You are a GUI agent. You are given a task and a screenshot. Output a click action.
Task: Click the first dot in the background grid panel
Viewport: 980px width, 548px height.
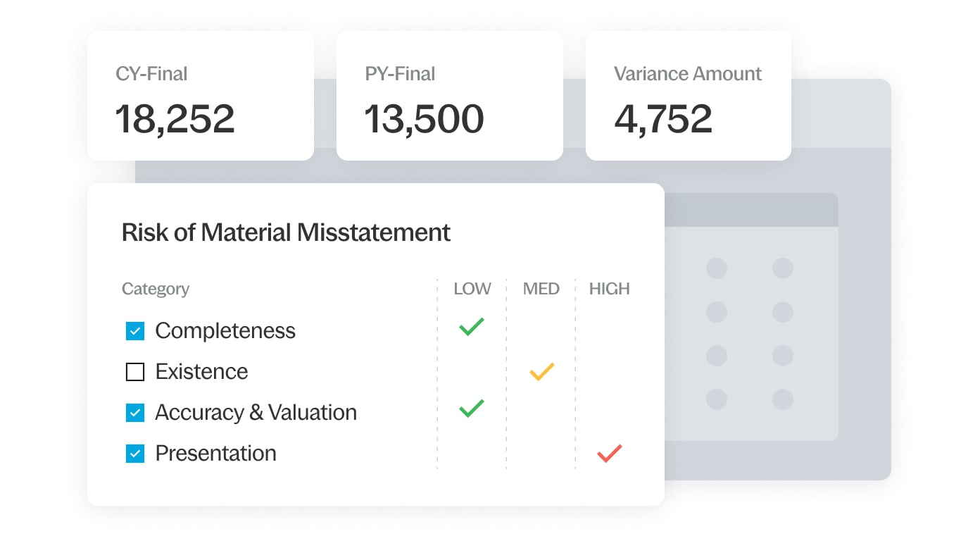[x=717, y=268]
